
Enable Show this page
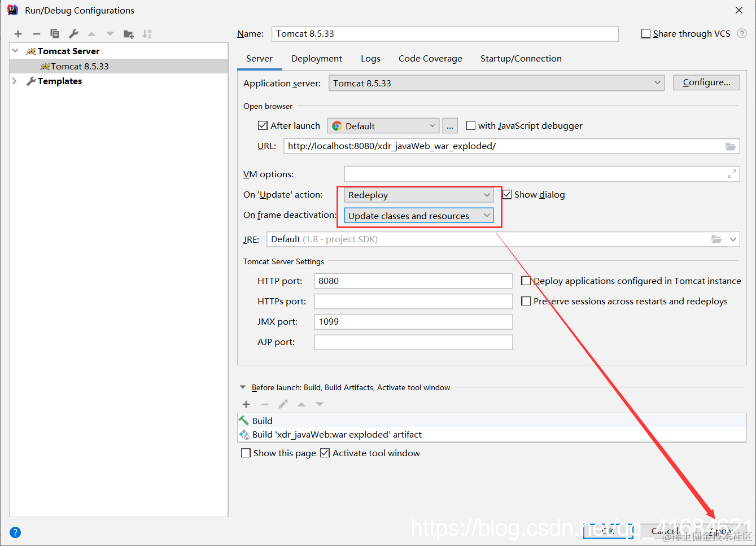246,453
